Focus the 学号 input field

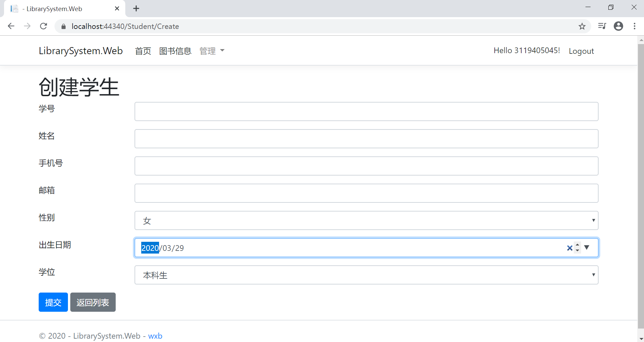366,111
